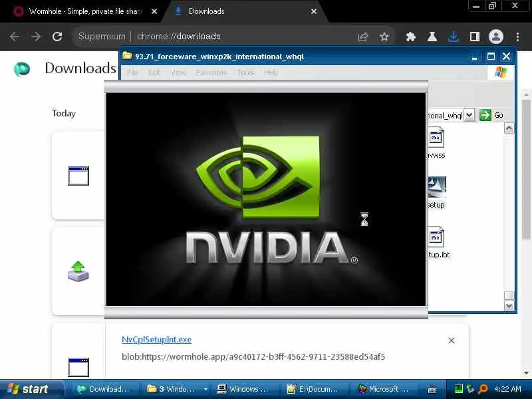Screen dimensions: 532x399
Task: Select the setup.ibt file icon in Explorer
Action: point(436,237)
